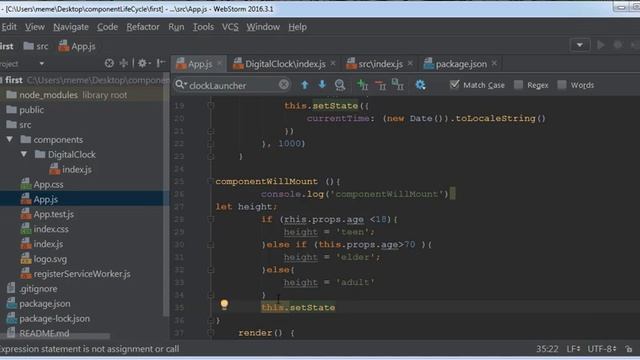Close package.json editor tab
The height and width of the screenshot is (360, 640).
pos(494,63)
